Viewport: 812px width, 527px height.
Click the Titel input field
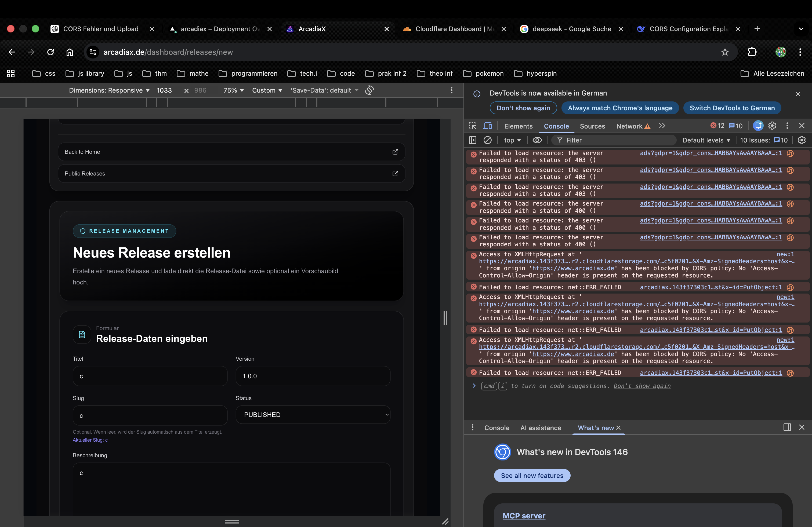point(150,376)
